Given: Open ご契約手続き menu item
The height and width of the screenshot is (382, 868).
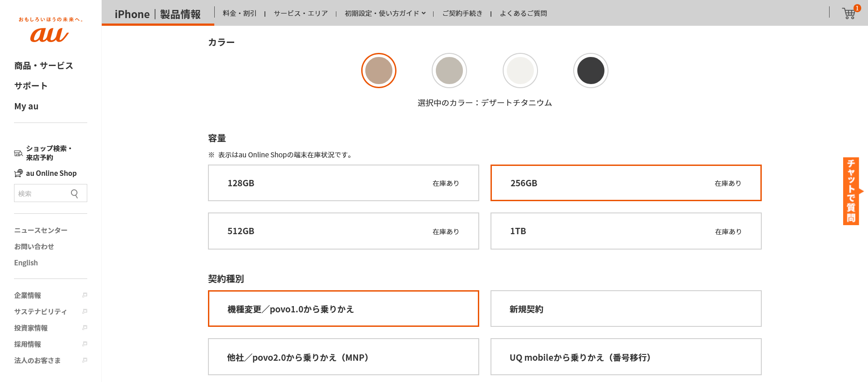Looking at the screenshot, I should tap(462, 13).
